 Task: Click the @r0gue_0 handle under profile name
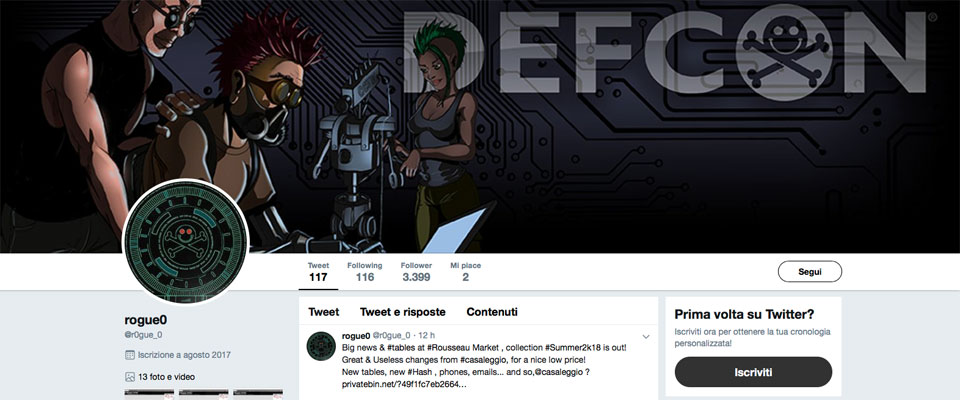coord(143,335)
